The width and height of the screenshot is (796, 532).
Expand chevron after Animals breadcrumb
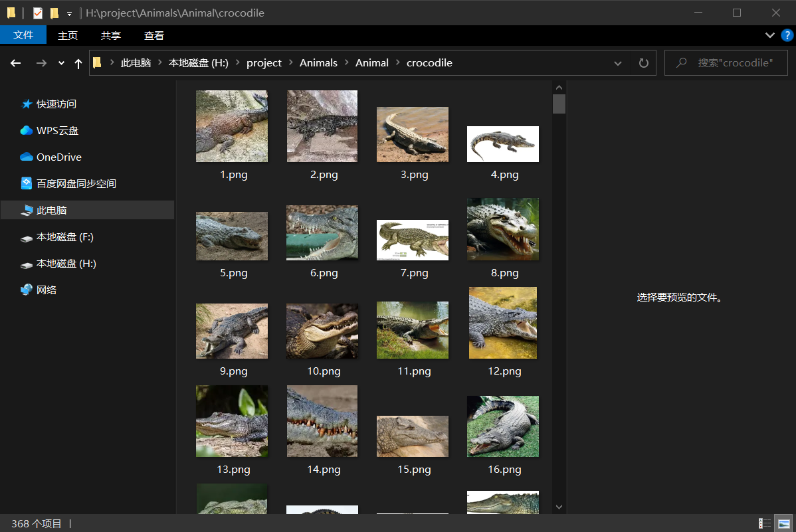click(347, 62)
